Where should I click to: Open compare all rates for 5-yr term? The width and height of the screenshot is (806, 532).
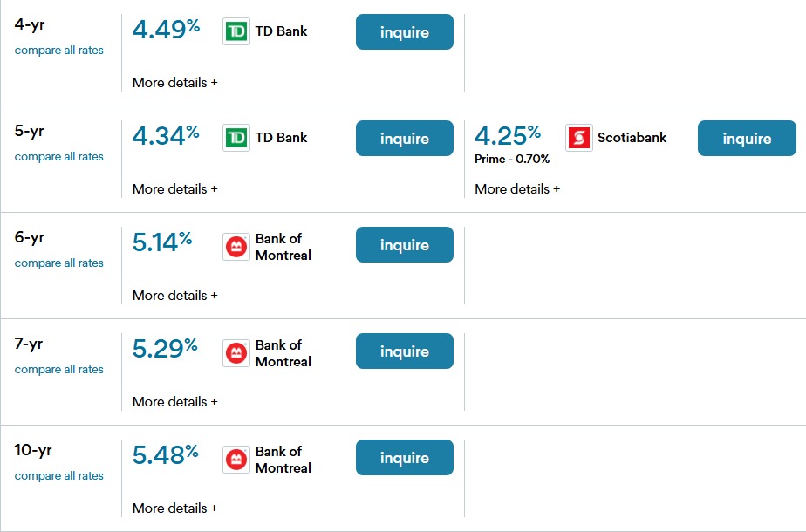tap(59, 157)
